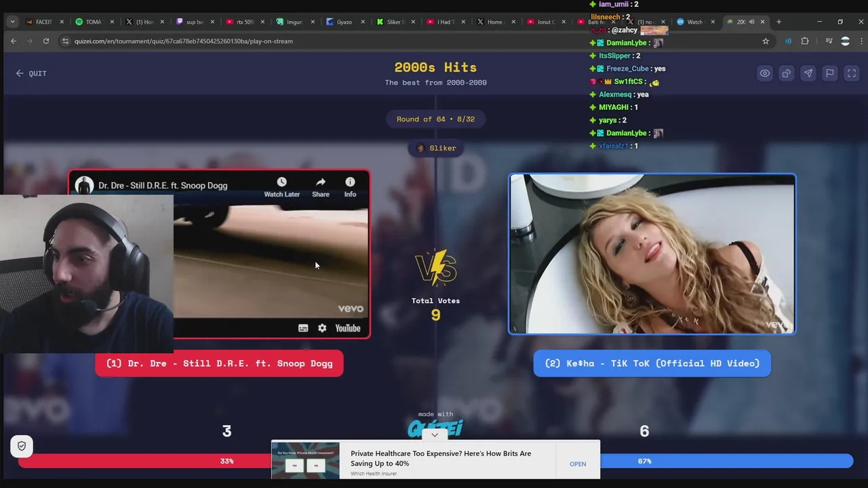Click the audio speaker icon on the 200 tab

click(751, 22)
